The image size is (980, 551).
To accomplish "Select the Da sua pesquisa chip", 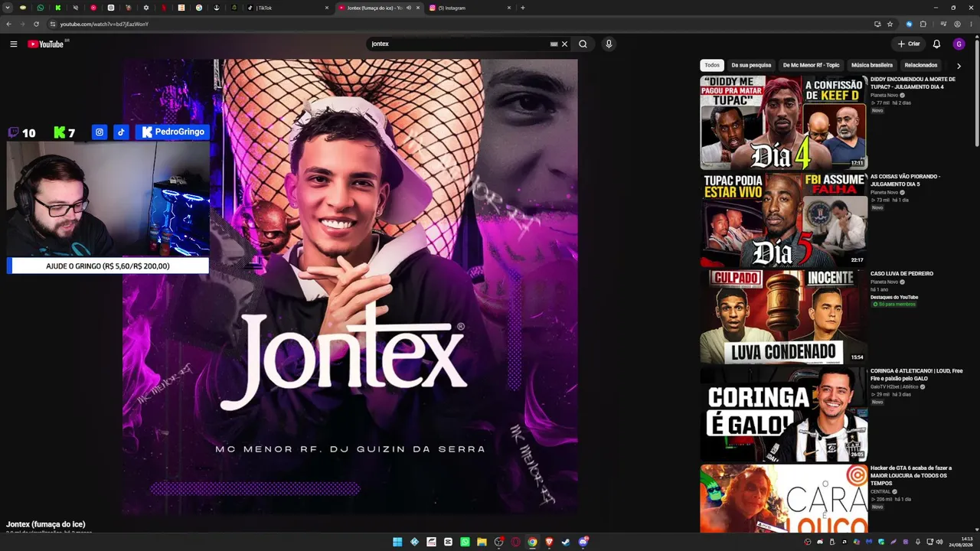I will point(751,65).
